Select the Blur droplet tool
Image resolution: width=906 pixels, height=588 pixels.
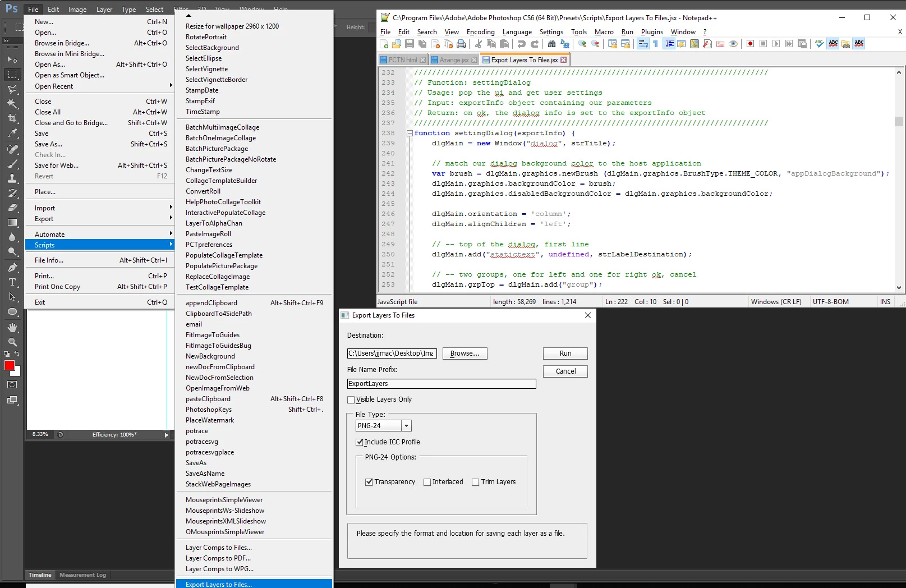pos(12,237)
